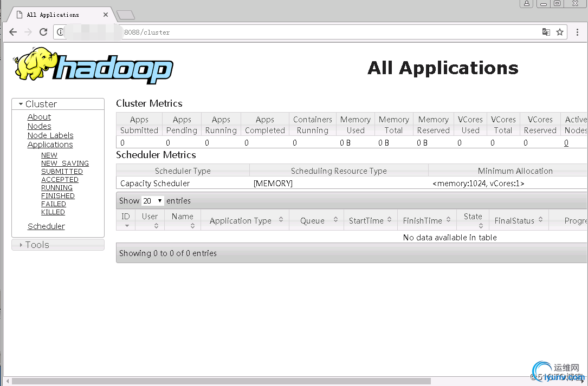The height and width of the screenshot is (386, 588).
Task: Click the Containers Running column header
Action: 313,125
